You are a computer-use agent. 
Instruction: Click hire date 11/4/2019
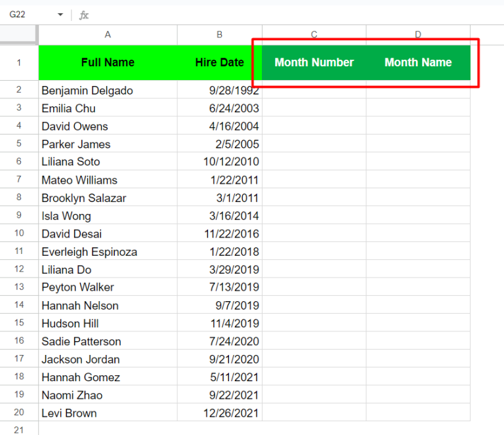pos(220,323)
